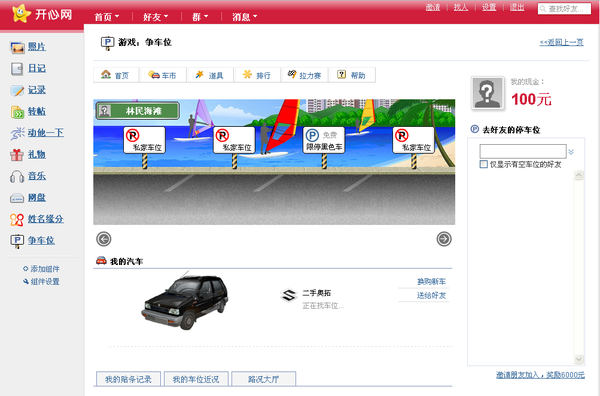Click the 添加组件 link
The image size is (600, 396).
pos(45,269)
